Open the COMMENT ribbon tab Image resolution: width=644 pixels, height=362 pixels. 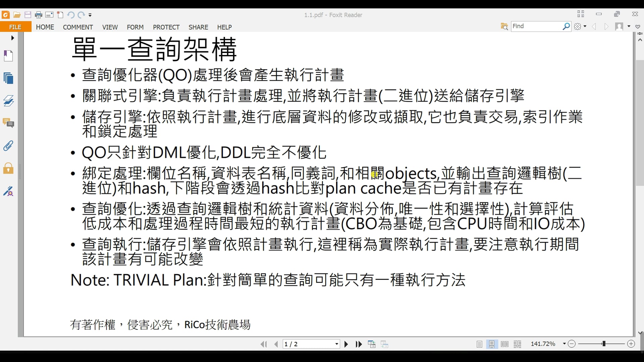coord(78,27)
